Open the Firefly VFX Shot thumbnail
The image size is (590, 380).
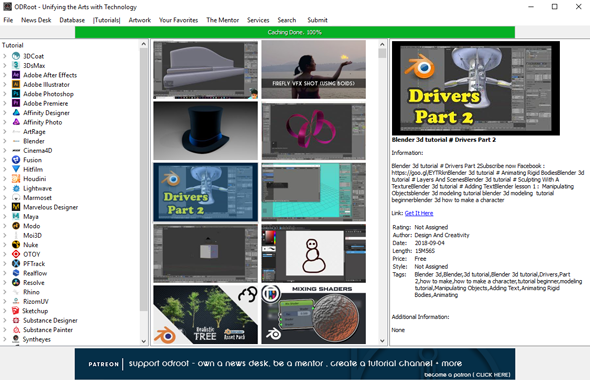pyautogui.click(x=313, y=70)
